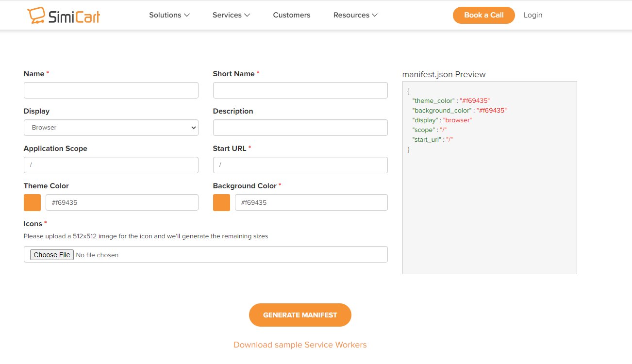Viewport: 632px width, 364px height.
Task: Click the Application Scope field
Action: pyautogui.click(x=111, y=165)
